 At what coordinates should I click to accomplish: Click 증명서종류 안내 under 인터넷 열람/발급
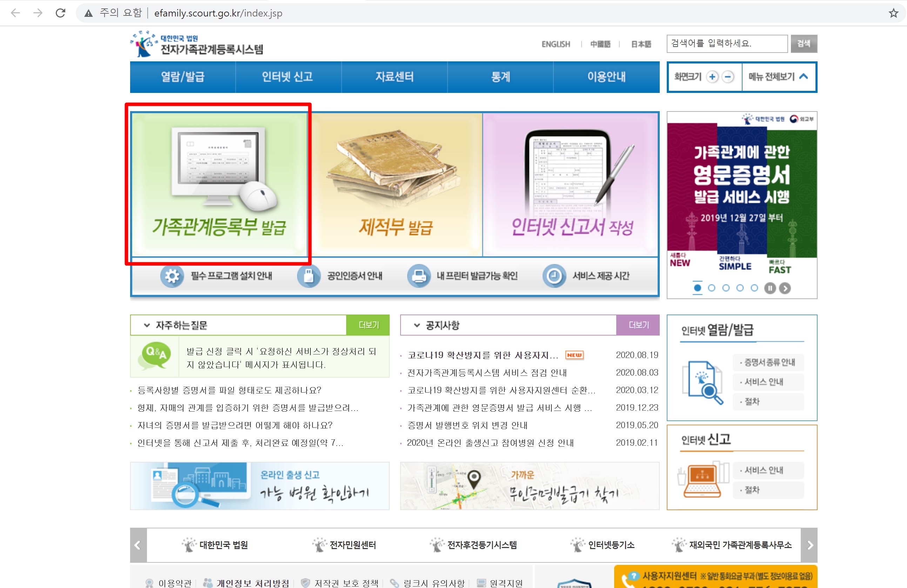768,363
